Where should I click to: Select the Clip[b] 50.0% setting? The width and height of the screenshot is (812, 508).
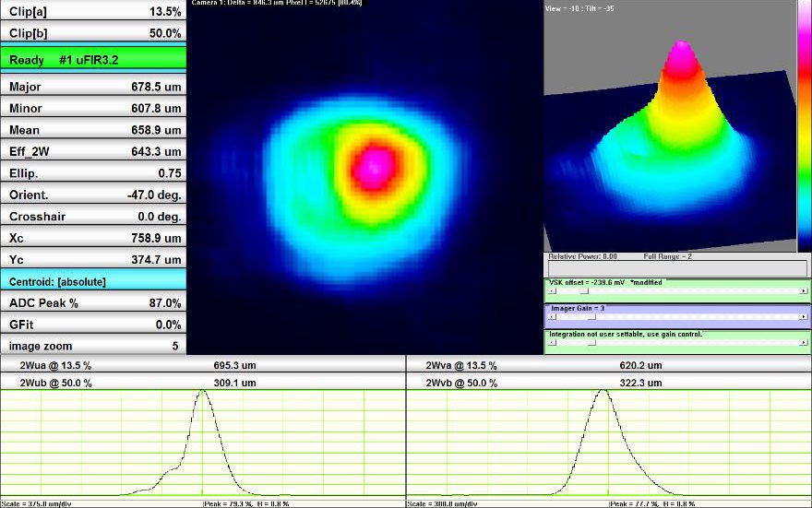93,33
